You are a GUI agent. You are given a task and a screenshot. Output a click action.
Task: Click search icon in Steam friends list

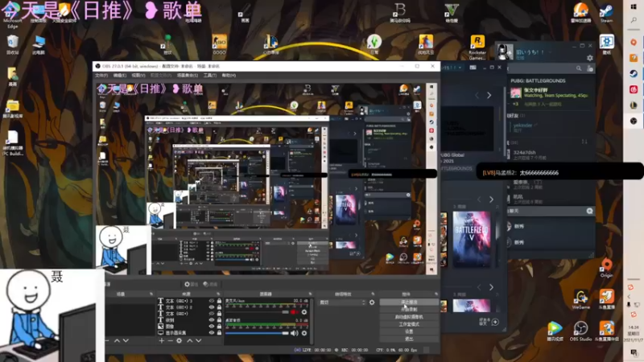pyautogui.click(x=579, y=68)
